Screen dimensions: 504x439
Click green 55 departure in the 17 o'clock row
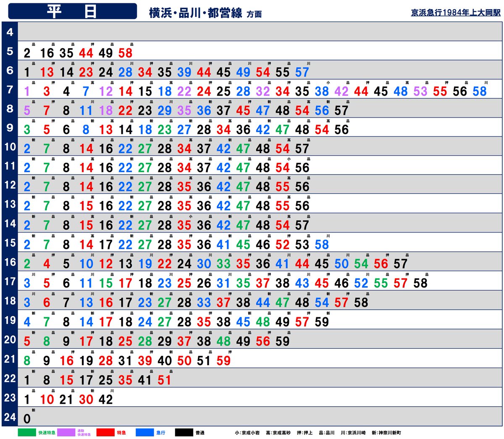[381, 283]
